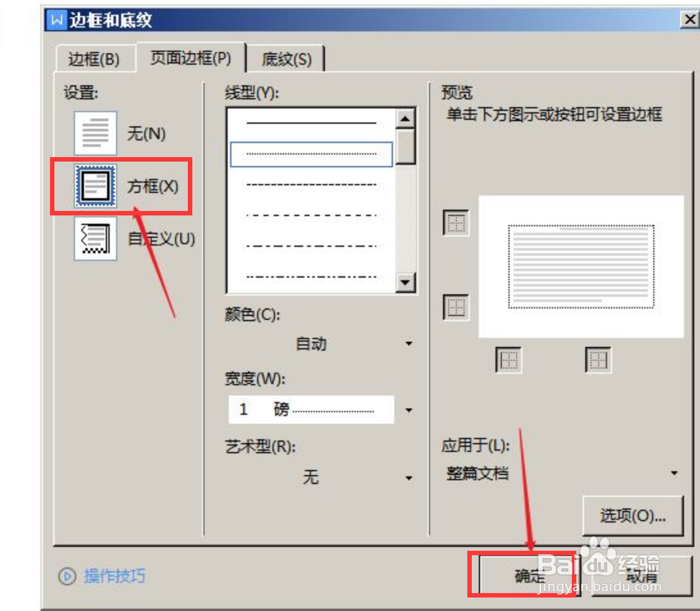
Task: Click the 1 磅 width value field
Action: [x=312, y=410]
